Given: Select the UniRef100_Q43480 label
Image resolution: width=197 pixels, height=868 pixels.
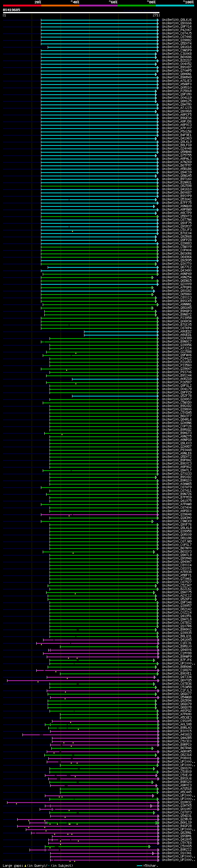Looking at the screenshot, I should tap(177, 271).
